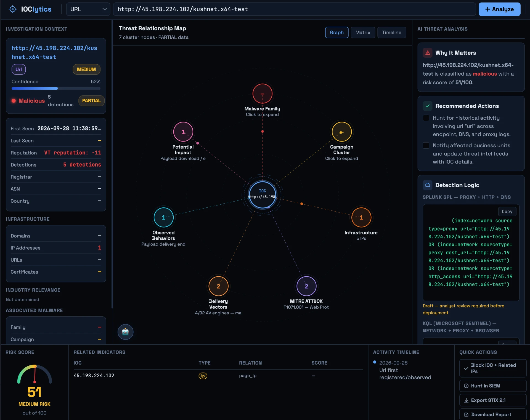Click the Recommended Actions checkmark icon
530x420 pixels.
tap(428, 106)
